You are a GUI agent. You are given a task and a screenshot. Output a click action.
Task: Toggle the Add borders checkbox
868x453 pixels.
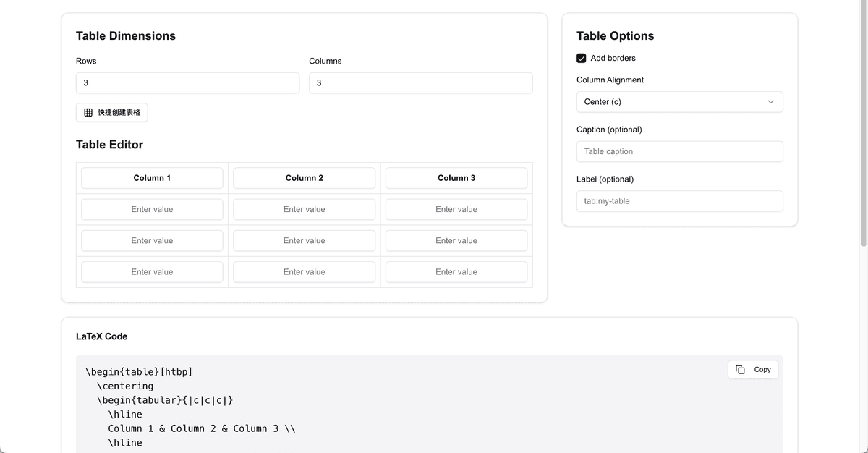tap(582, 58)
